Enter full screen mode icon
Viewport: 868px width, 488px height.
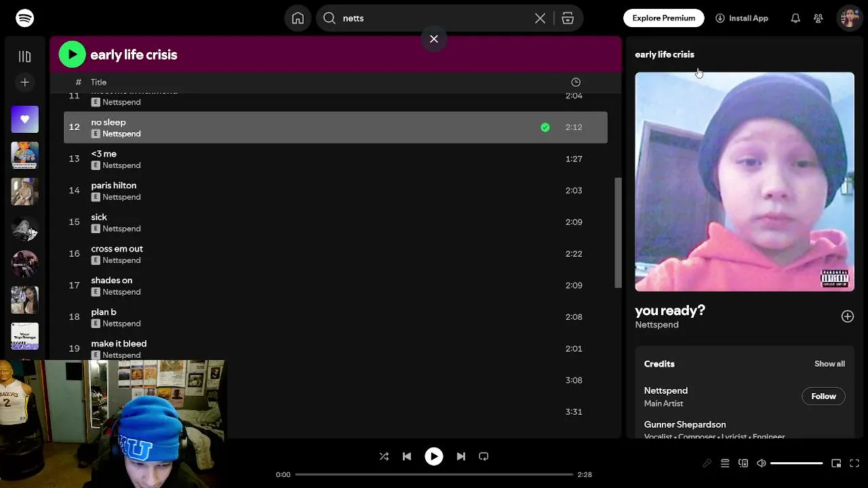pyautogui.click(x=854, y=464)
